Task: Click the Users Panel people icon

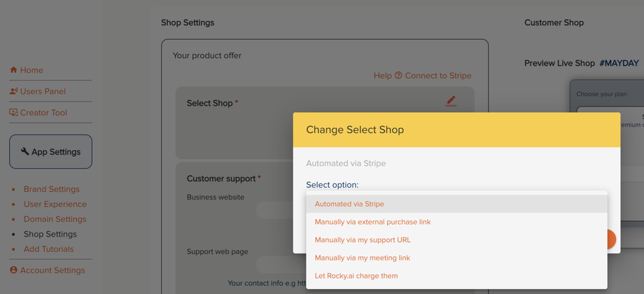Action: [x=13, y=91]
